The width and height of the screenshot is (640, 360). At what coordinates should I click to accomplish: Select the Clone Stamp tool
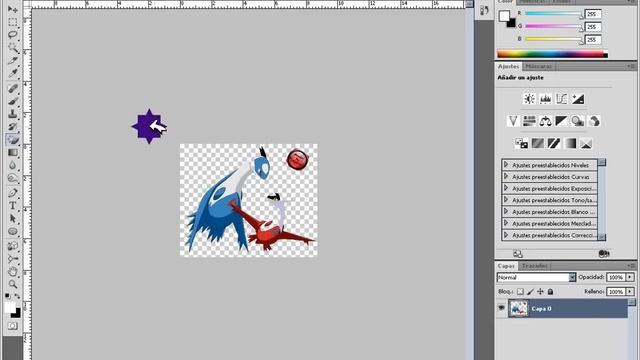click(x=13, y=113)
